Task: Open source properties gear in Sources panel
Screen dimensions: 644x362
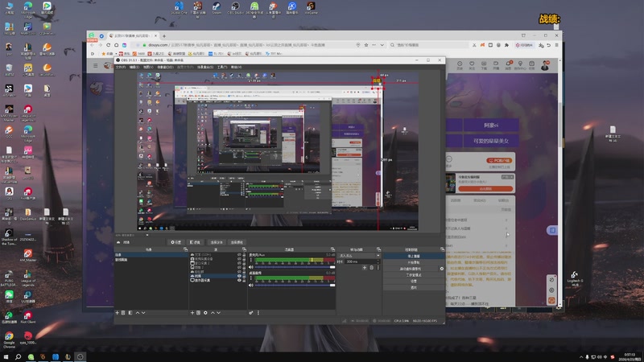Action: pyautogui.click(x=206, y=312)
